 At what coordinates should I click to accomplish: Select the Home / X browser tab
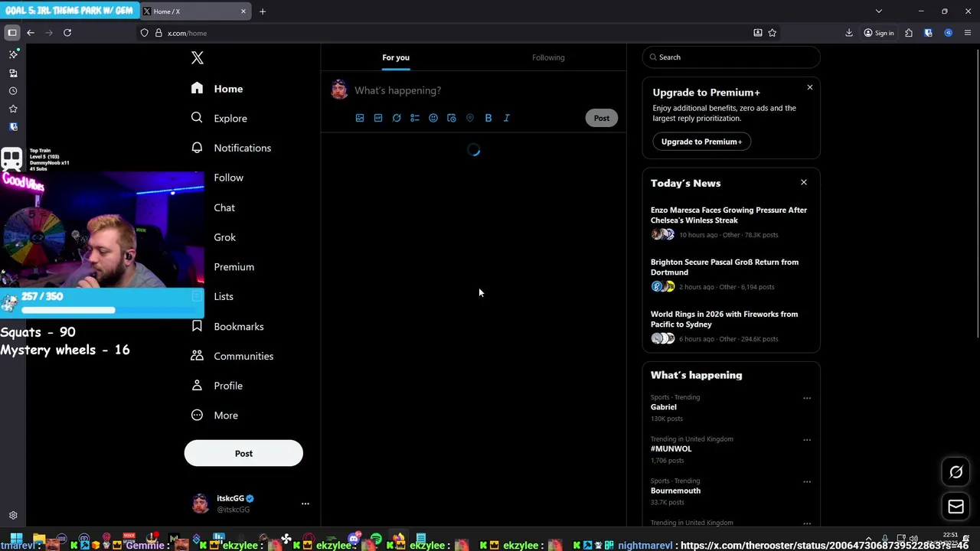click(196, 11)
